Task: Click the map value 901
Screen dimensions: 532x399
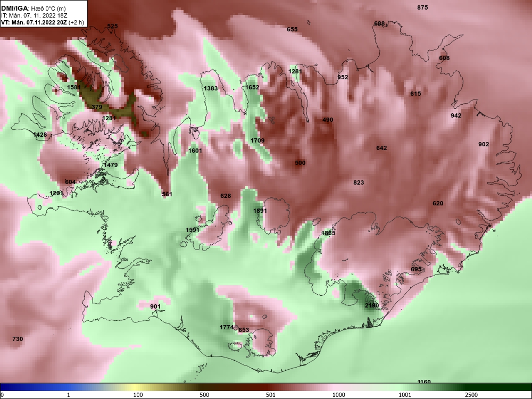Action: 155,307
